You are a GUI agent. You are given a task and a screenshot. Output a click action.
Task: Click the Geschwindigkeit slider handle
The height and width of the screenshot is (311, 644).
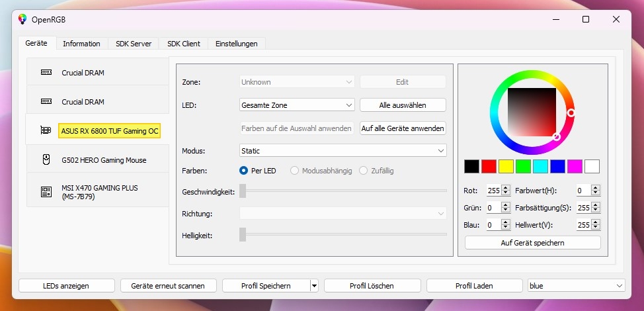pos(243,191)
